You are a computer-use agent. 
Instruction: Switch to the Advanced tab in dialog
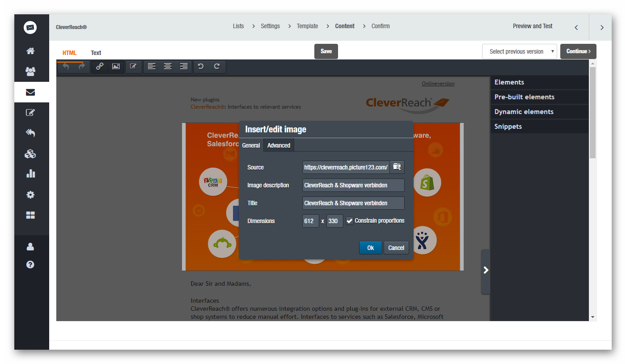pos(279,145)
